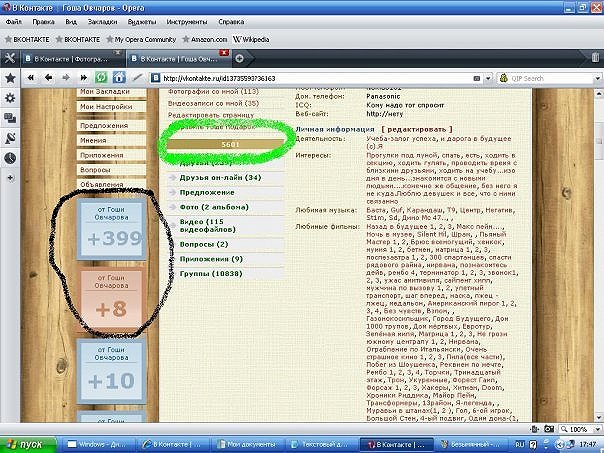This screenshot has width=604, height=453.
Task: Switch to В Контакте Фотогра... tab
Action: (x=72, y=59)
